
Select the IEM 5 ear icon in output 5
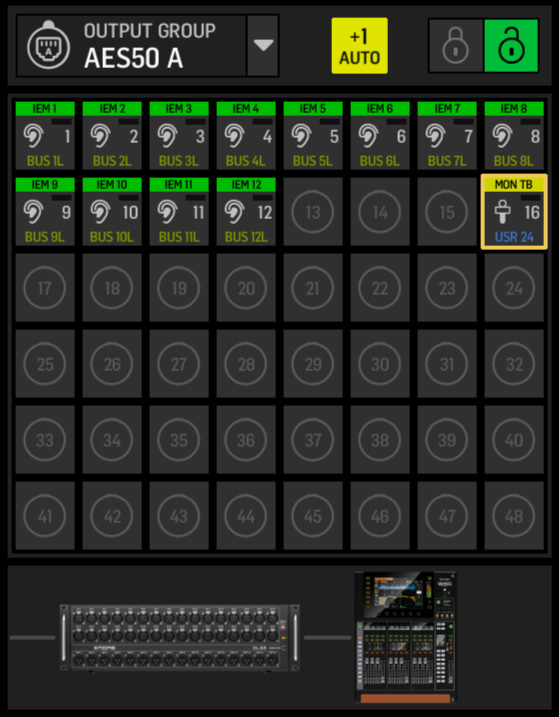tap(301, 136)
